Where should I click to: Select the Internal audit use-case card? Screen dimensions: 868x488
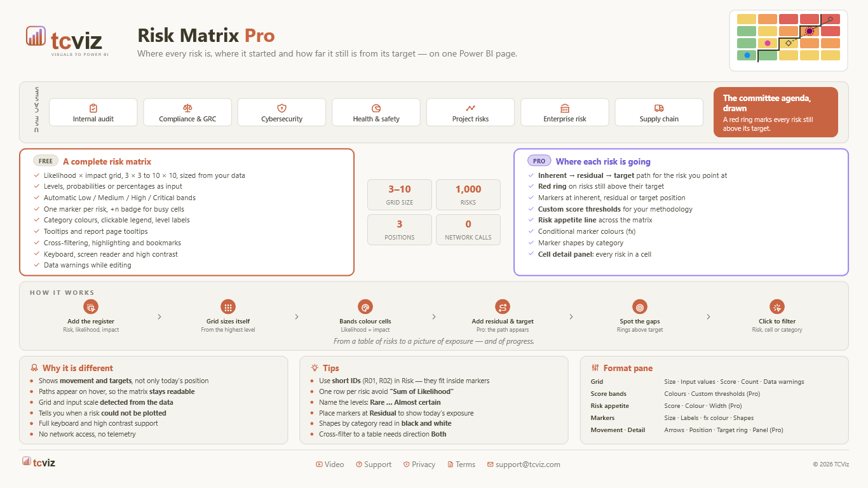point(93,112)
